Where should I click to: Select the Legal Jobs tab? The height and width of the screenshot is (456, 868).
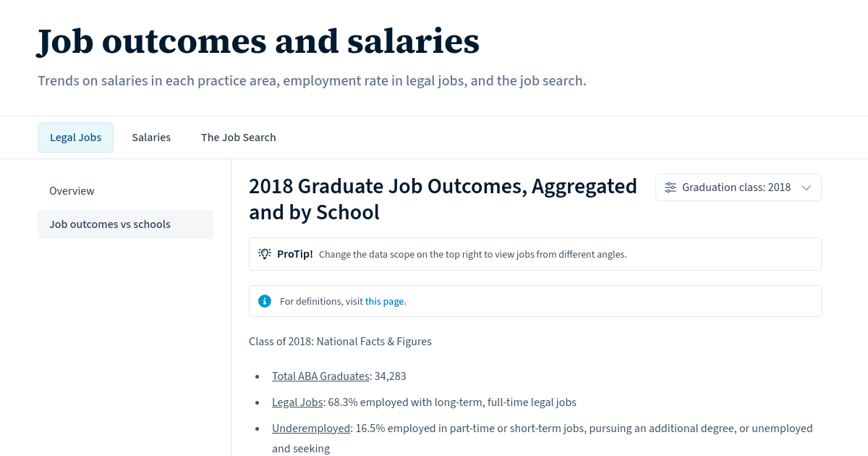tap(75, 137)
